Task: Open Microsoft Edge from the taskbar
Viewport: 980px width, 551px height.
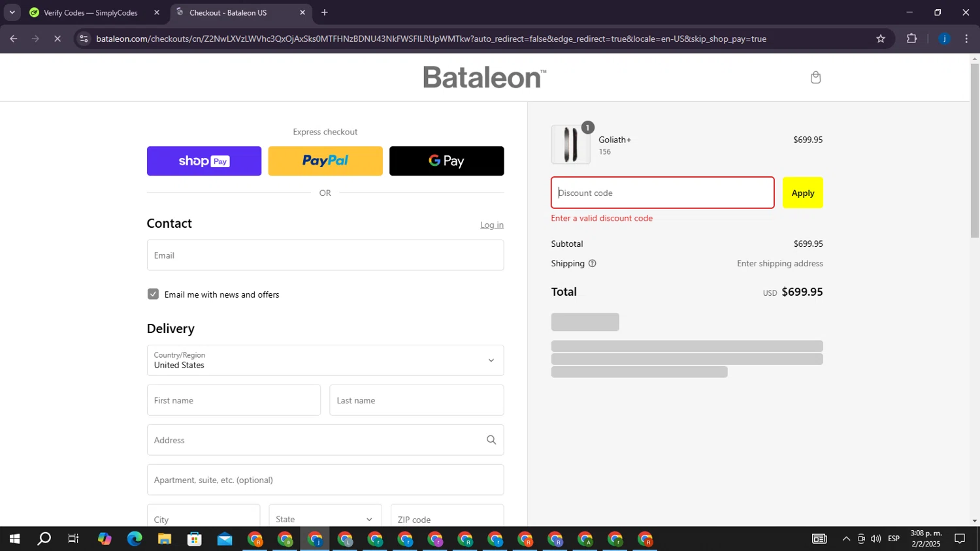Action: tap(135, 539)
